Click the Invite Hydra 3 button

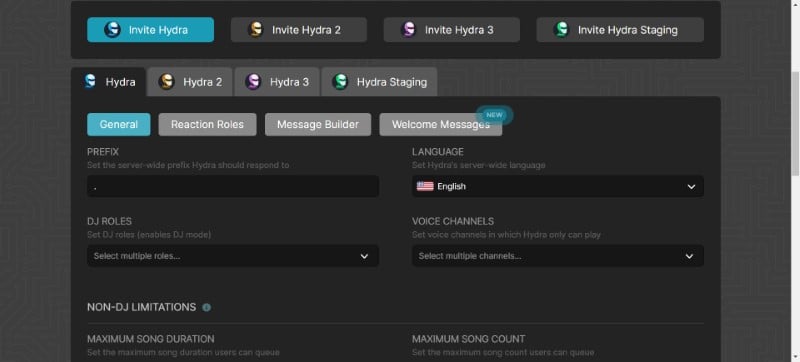point(452,30)
